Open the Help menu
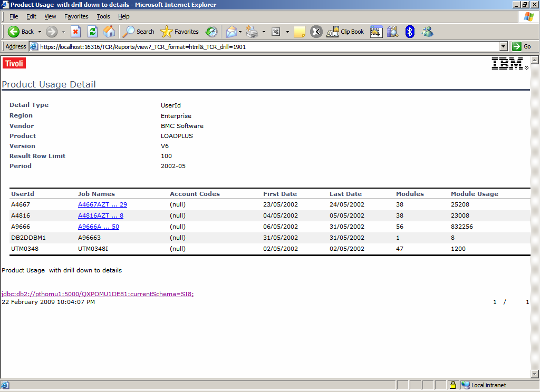The width and height of the screenshot is (540, 392). pyautogui.click(x=123, y=16)
